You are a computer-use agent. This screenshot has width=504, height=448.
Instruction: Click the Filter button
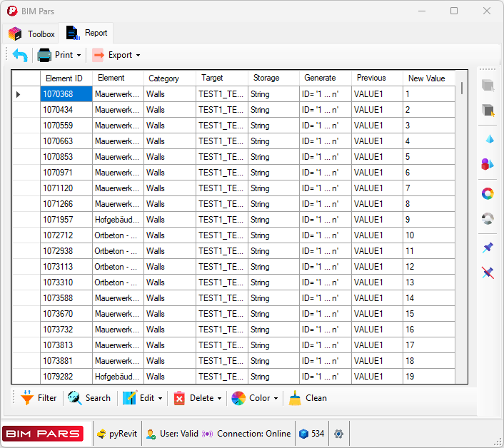(39, 398)
